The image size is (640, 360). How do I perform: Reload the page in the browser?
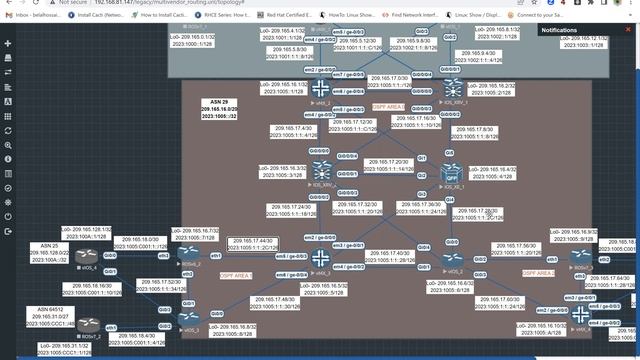pos(36,2)
